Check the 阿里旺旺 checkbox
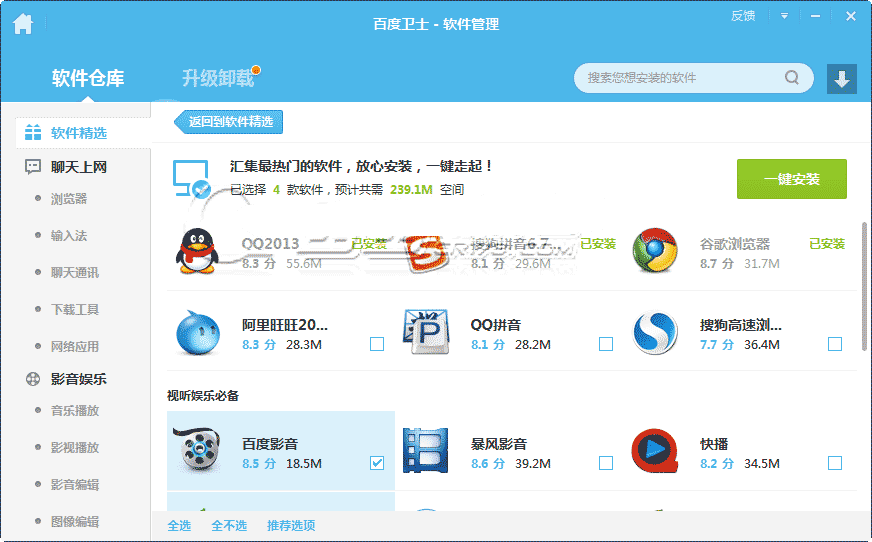872x542 pixels. click(377, 344)
